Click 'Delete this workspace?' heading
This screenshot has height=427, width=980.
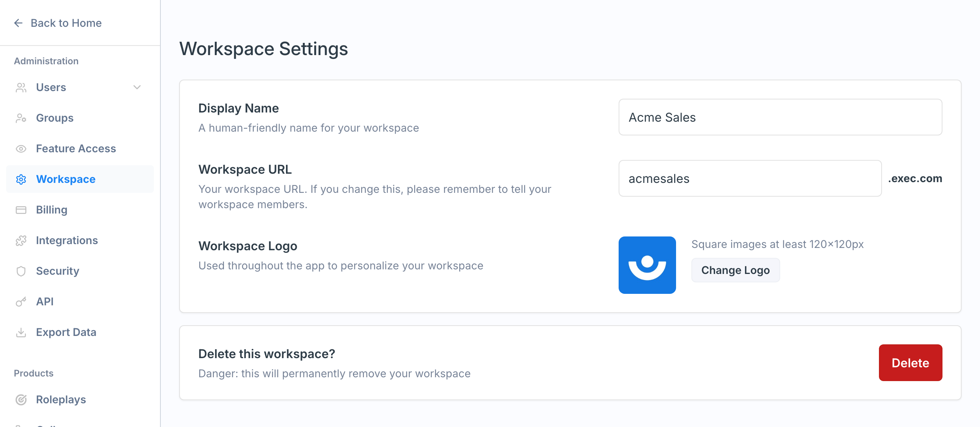[266, 354]
